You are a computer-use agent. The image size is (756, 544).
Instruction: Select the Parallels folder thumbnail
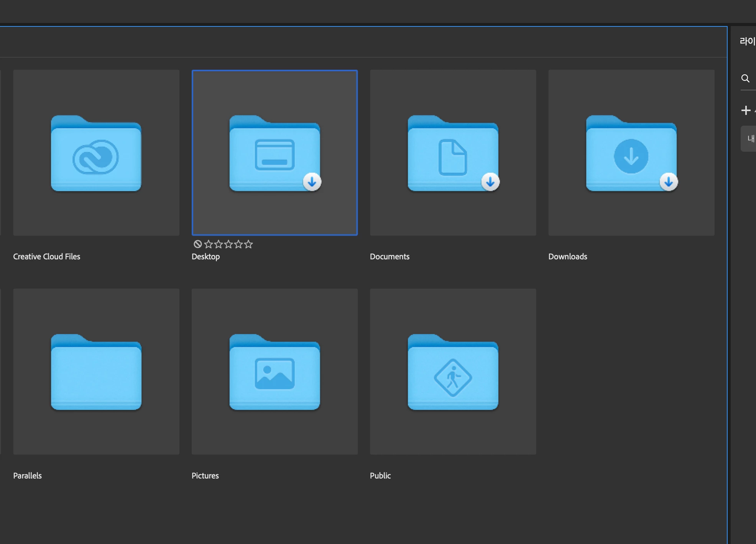pos(96,371)
